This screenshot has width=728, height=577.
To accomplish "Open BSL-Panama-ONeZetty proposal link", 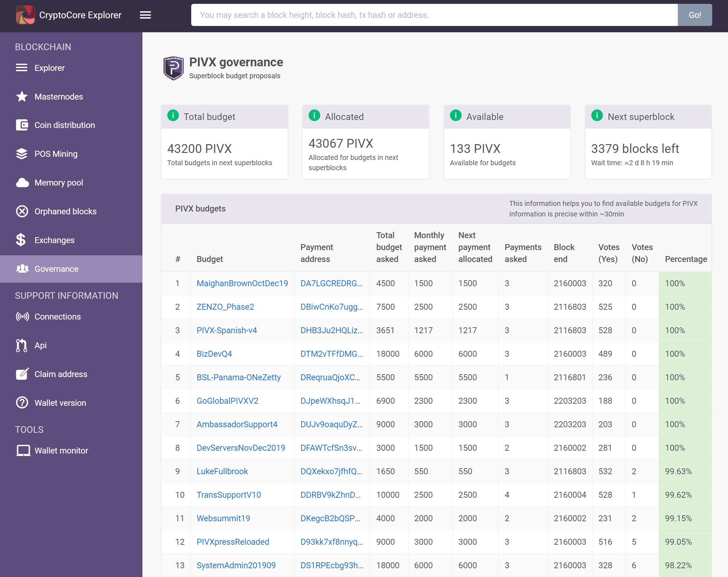I will (239, 377).
